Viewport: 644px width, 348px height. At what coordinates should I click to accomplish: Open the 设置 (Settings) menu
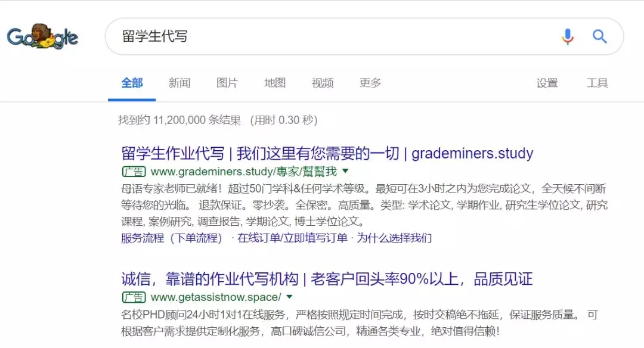[x=547, y=83]
